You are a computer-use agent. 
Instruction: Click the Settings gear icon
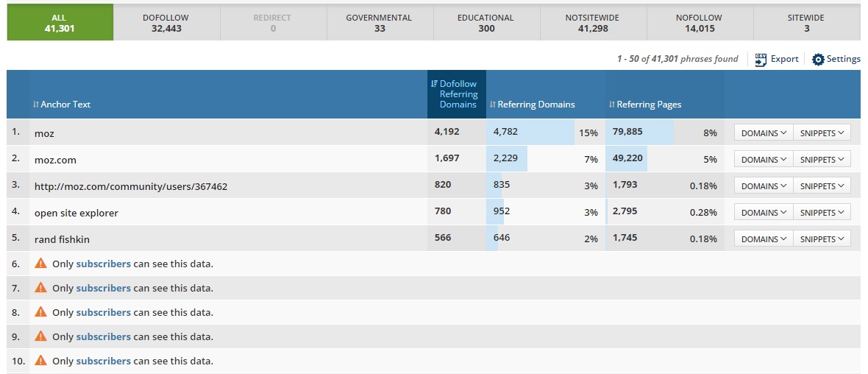[x=818, y=60]
